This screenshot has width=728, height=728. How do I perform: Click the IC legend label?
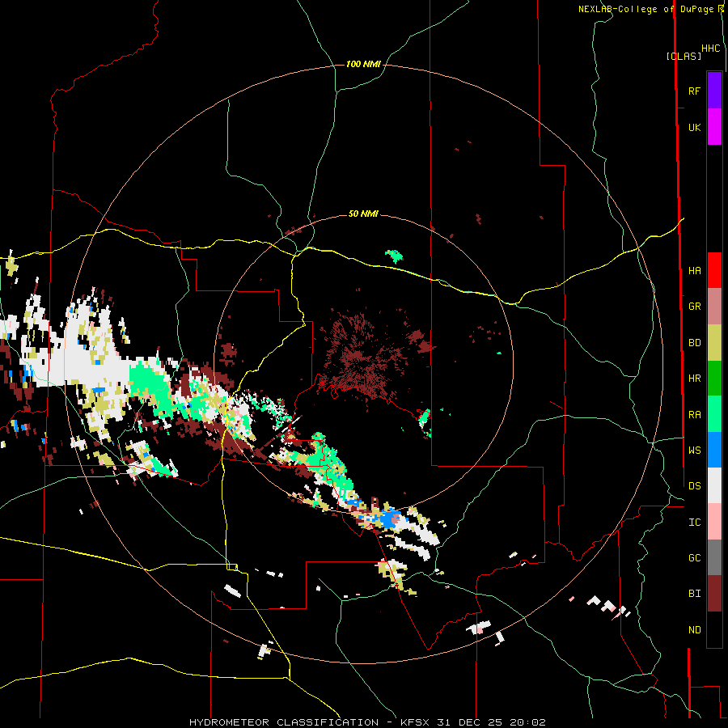[x=694, y=522]
